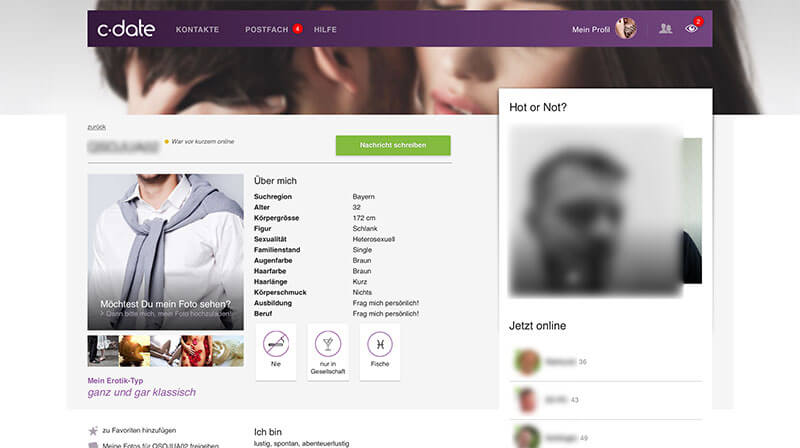This screenshot has height=448, width=800.
Task: Click the red Postfach notification badge
Action: (x=297, y=29)
